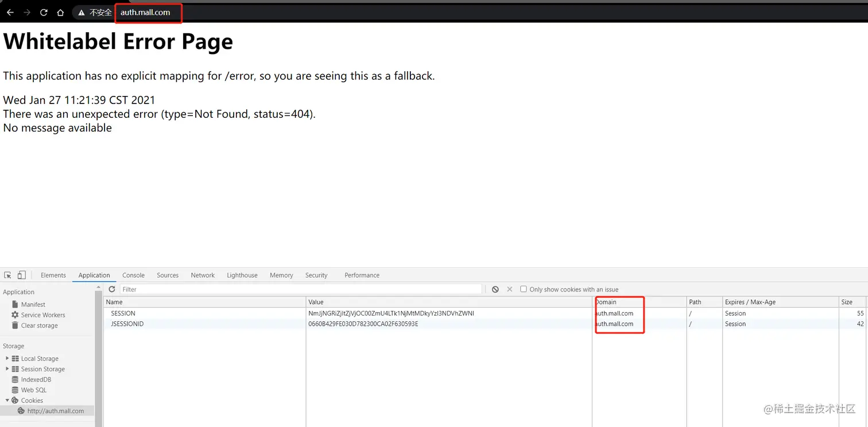Click the cookie Filter input field
Viewport: 868px width, 427px height.
[301, 289]
